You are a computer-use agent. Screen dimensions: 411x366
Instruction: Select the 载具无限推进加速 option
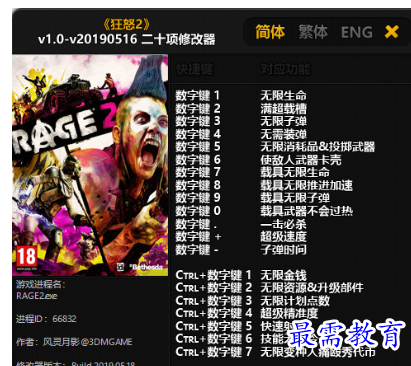click(307, 185)
